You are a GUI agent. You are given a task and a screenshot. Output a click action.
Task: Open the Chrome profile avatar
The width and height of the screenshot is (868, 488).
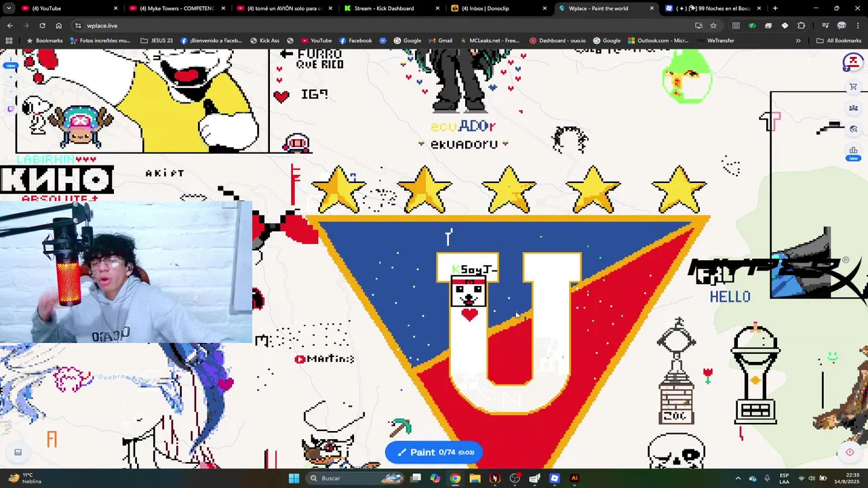click(842, 26)
